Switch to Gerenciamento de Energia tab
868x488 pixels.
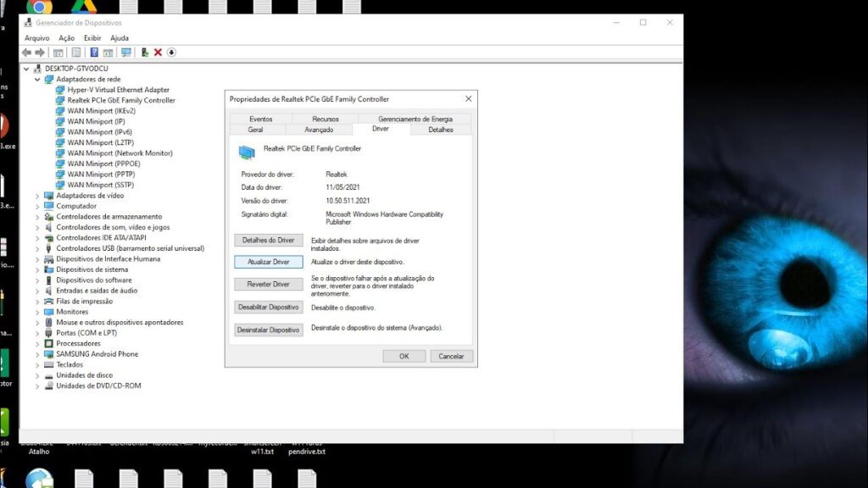[x=415, y=119]
